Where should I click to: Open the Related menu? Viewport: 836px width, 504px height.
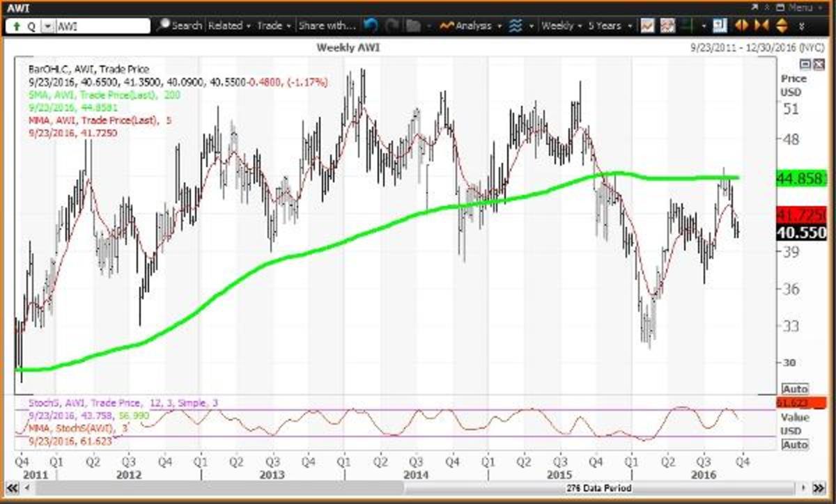click(229, 26)
